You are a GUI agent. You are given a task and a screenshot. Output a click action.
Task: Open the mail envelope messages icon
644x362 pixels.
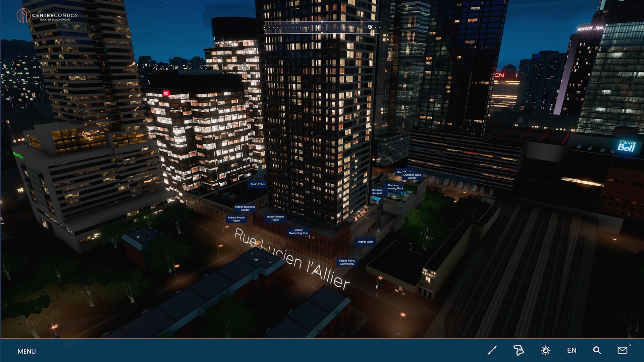(623, 350)
